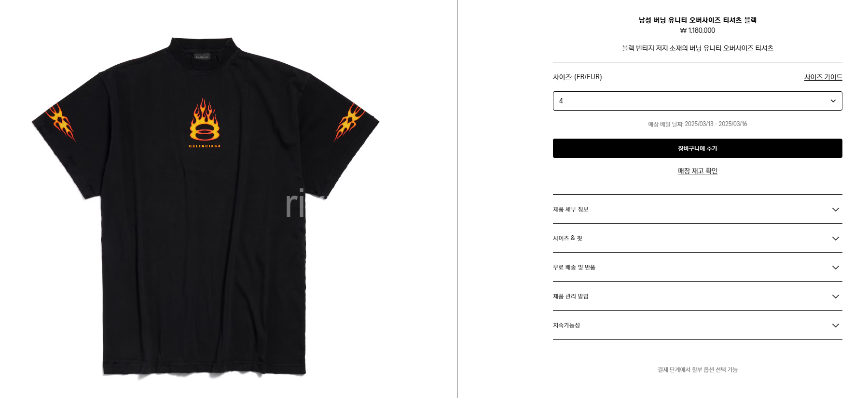
Task: Open the size dropdown showing 4
Action: coord(697,101)
